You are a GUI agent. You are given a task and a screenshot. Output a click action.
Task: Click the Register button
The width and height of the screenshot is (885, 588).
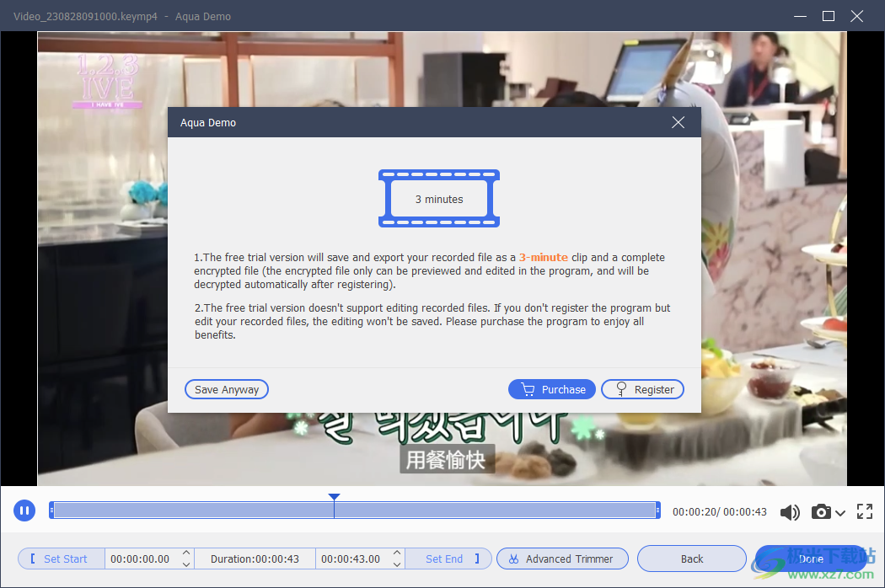[x=643, y=389]
